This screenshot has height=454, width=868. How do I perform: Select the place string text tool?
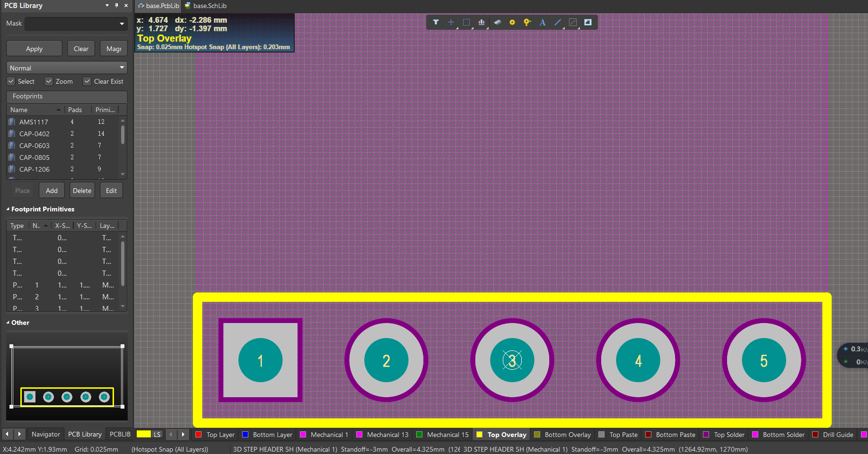click(543, 22)
